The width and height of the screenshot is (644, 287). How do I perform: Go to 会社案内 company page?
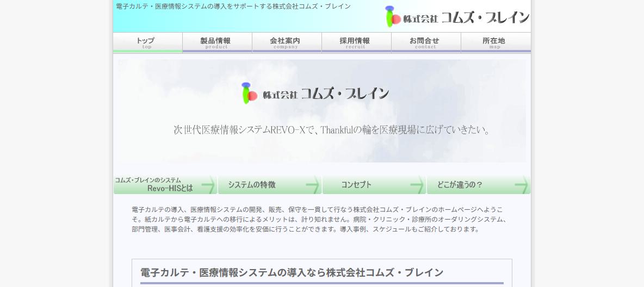(x=287, y=43)
